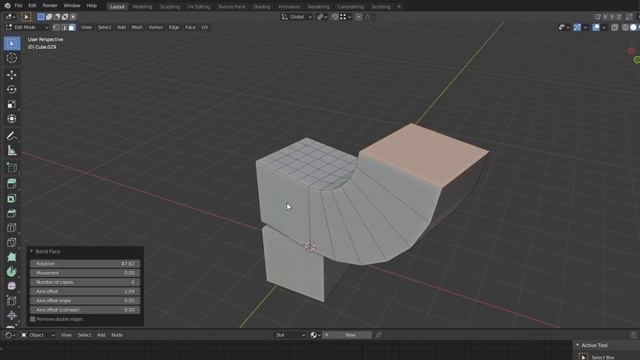Screen dimensions: 640x360
Task: Open the Vertex menu
Action: (156, 27)
